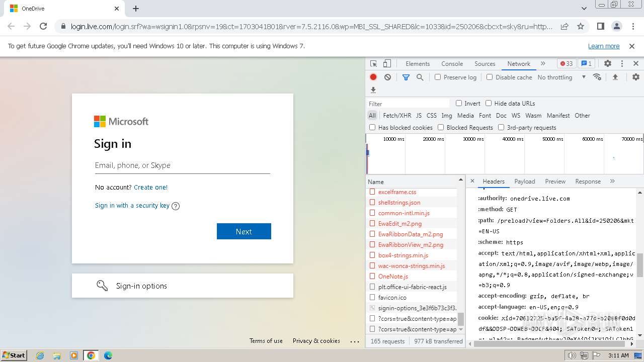This screenshot has width=644, height=362.
Task: Click the Chrome address bar URL
Action: pyautogui.click(x=311, y=26)
